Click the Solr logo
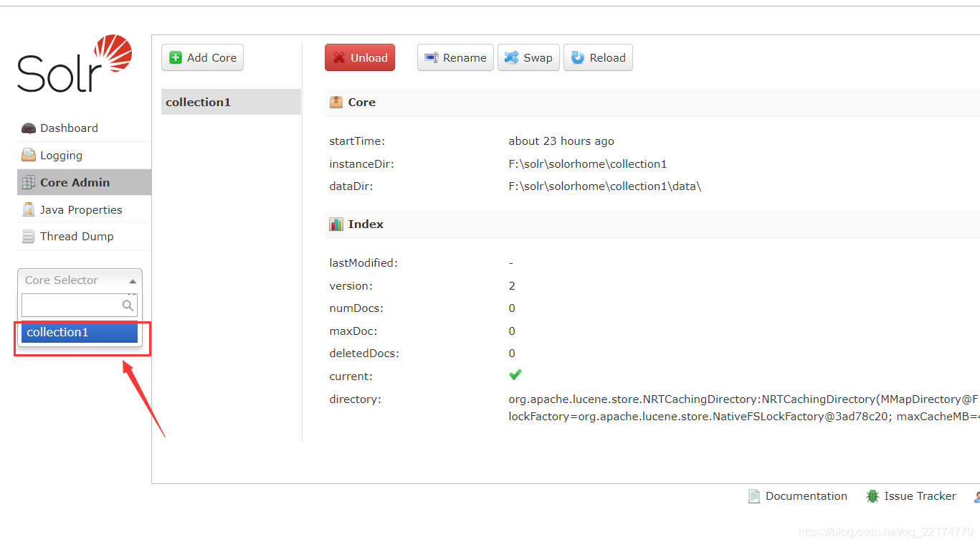 pos(75,64)
